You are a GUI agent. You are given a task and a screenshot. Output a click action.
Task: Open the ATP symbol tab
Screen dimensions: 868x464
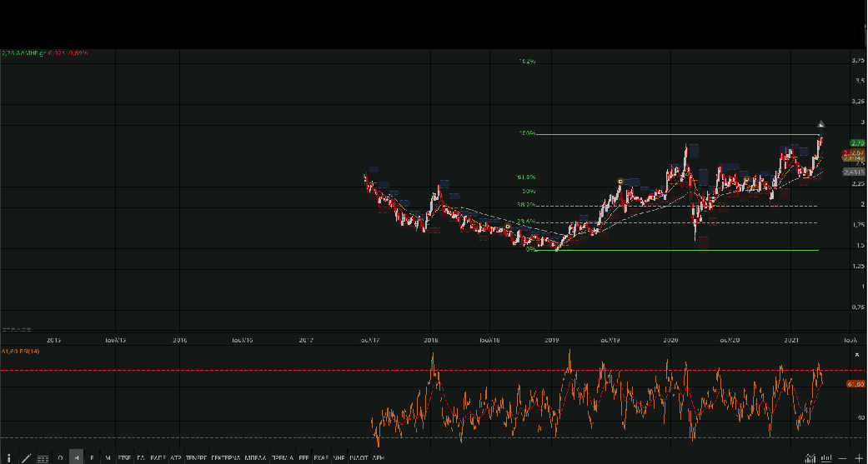click(x=175, y=457)
